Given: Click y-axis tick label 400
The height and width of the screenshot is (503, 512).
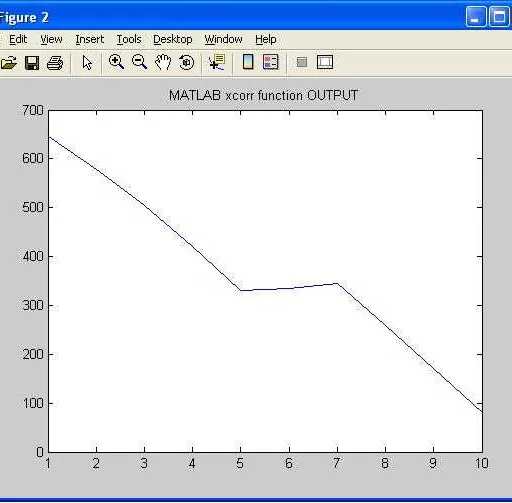Looking at the screenshot, I should coord(32,256).
